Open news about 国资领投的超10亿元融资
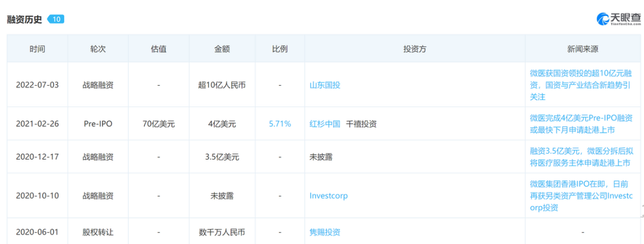Image resolution: width=644 pixels, height=244 pixels. click(579, 85)
